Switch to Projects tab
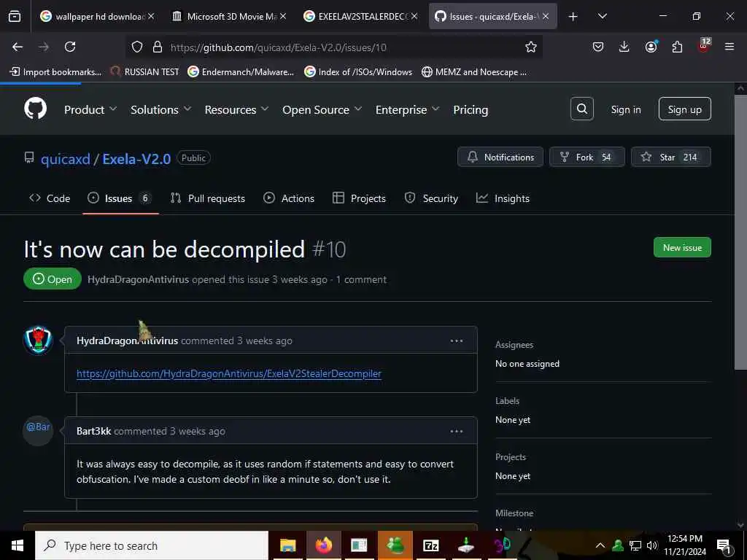Screen dimensions: 747x560 click(359, 198)
